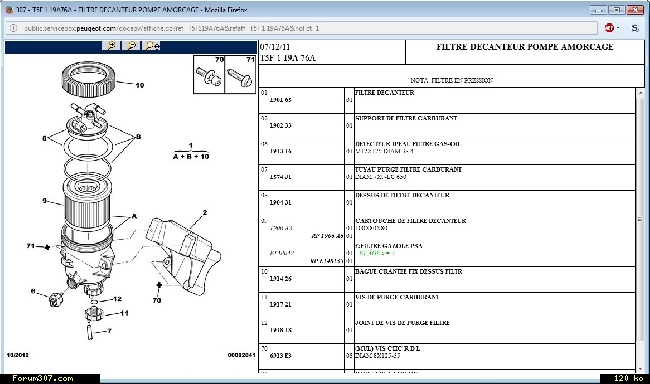Open the green replacement part reference link
This screenshot has height=384, width=650.
click(377, 253)
